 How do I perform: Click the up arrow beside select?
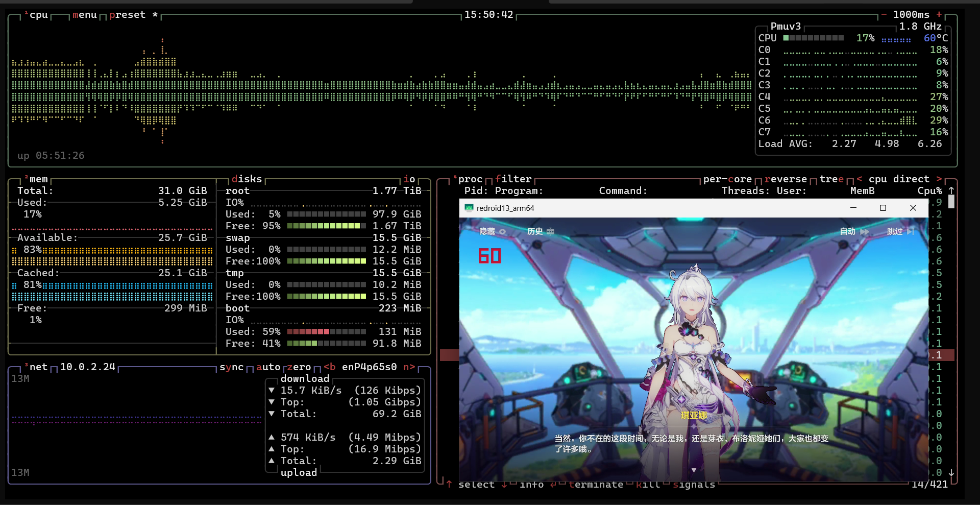tap(449, 484)
